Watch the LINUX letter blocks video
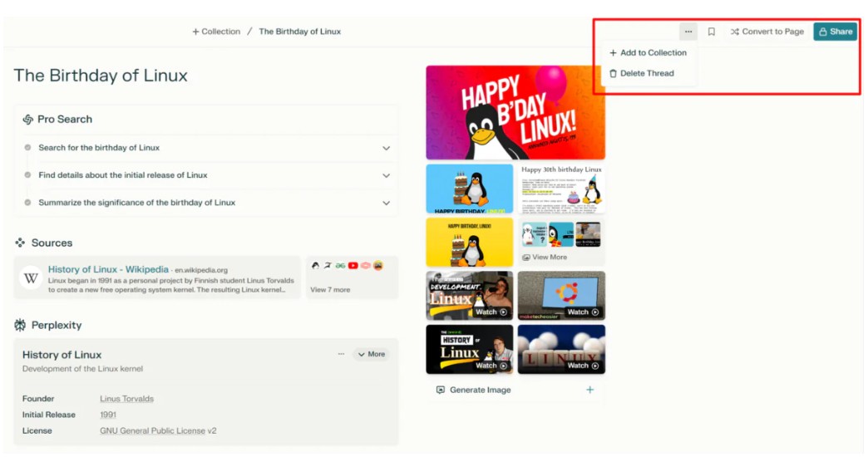 click(561, 349)
